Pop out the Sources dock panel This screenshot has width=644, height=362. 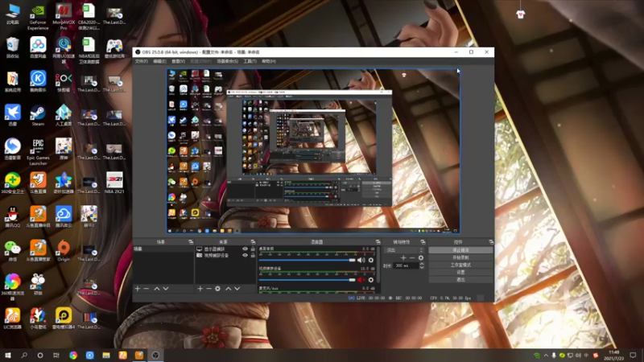(x=253, y=242)
